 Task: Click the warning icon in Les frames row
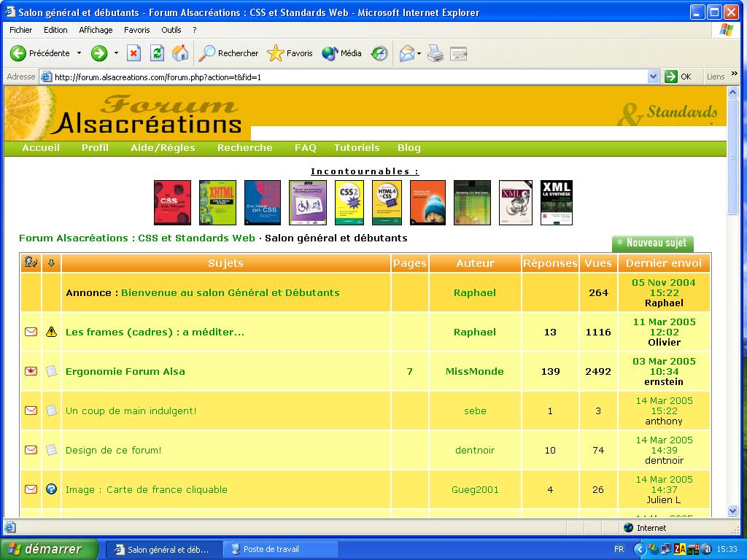tap(52, 332)
